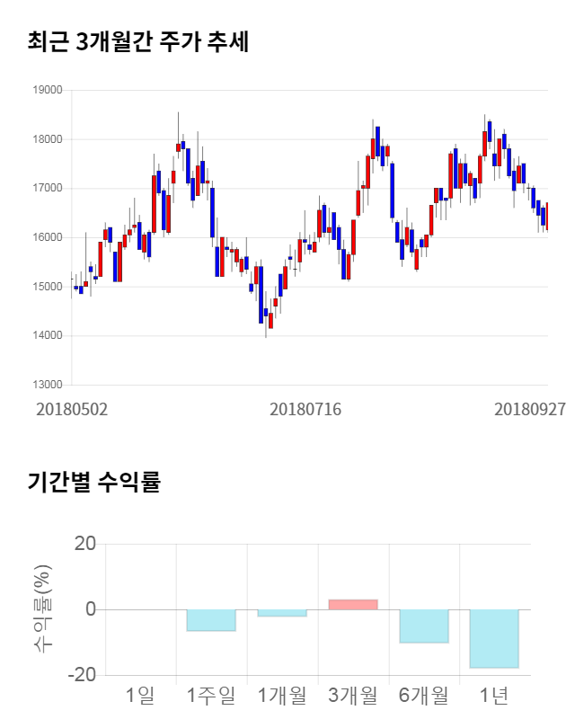Click the 기간별 수익률 heading
Viewport: 575px width, 728px height.
[x=93, y=482]
